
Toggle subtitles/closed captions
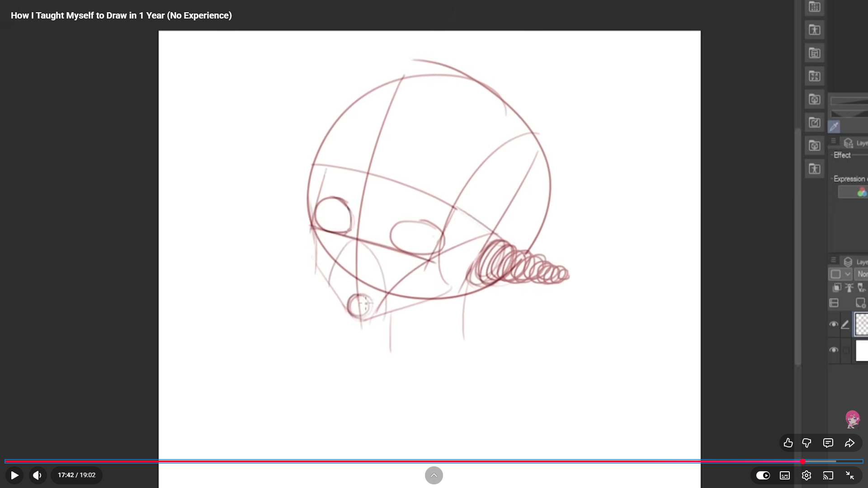tap(785, 475)
